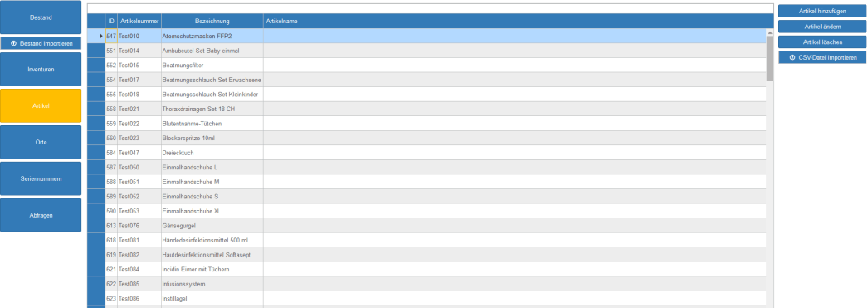Click CSV-Datei importieren button
The height and width of the screenshot is (308, 868).
coord(822,57)
